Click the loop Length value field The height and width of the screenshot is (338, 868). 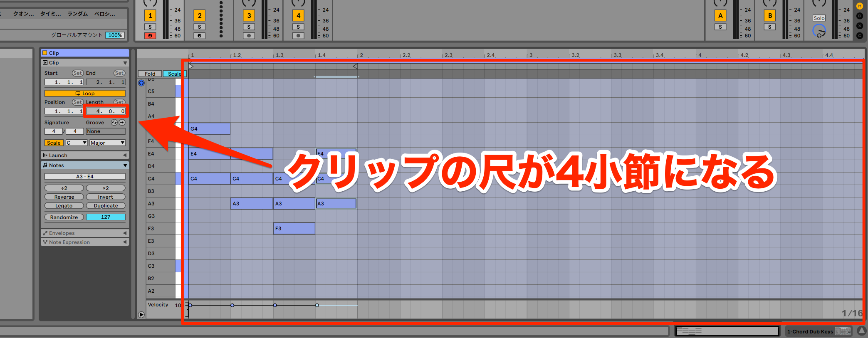point(106,111)
